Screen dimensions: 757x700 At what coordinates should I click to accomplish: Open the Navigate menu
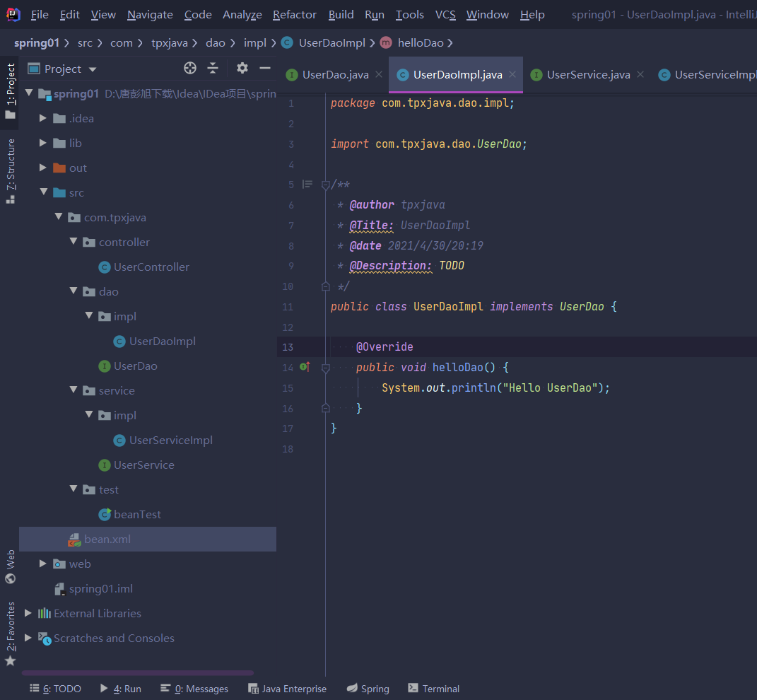150,15
